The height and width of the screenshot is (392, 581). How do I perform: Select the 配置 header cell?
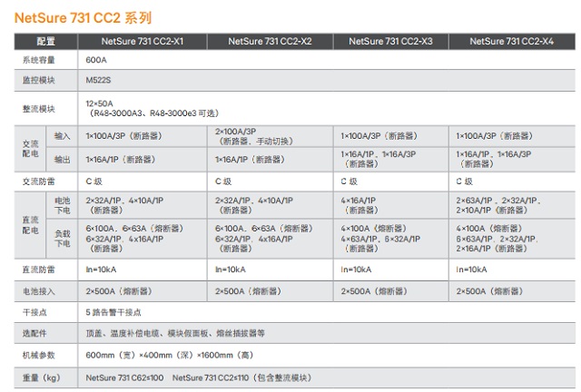pyautogui.click(x=46, y=41)
